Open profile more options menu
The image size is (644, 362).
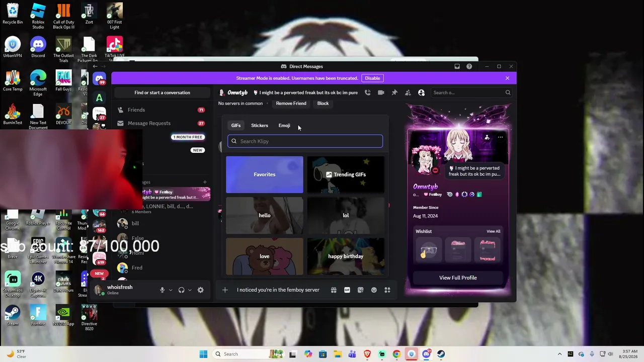tap(500, 137)
